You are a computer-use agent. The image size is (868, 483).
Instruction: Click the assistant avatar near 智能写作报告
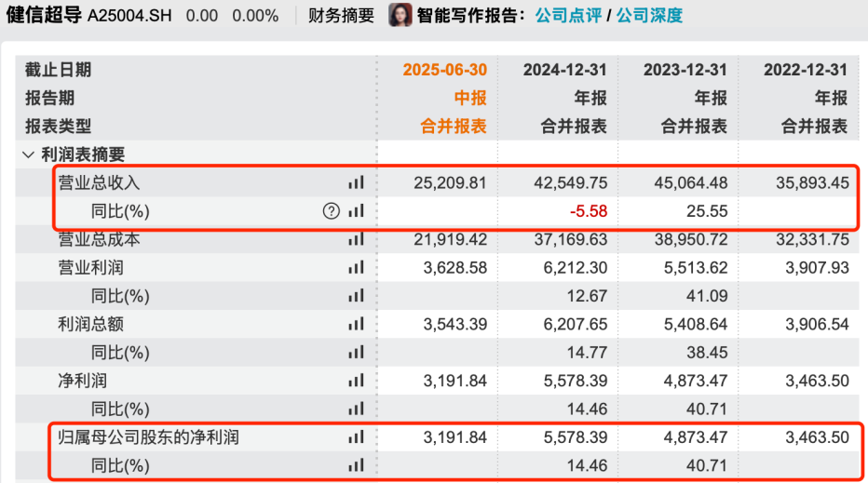(400, 15)
